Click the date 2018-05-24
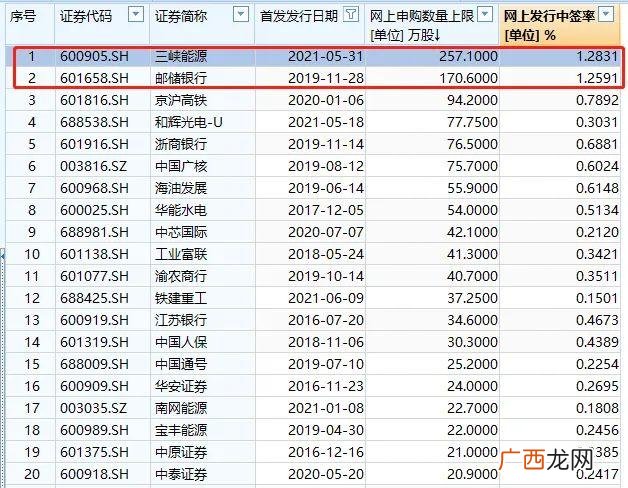This screenshot has height=488, width=628. 326,254
